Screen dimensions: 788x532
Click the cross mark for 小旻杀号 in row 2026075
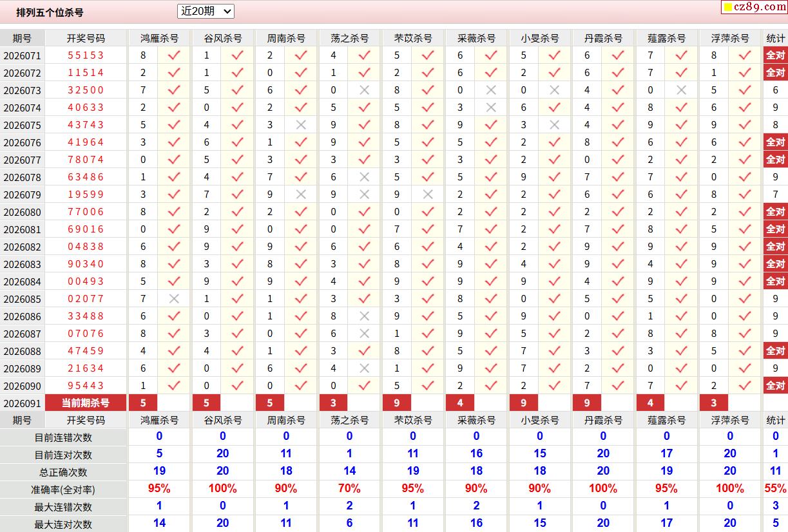(554, 125)
